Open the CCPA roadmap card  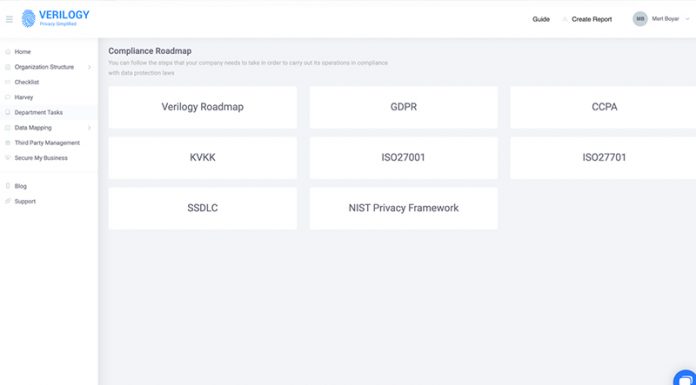pos(603,107)
